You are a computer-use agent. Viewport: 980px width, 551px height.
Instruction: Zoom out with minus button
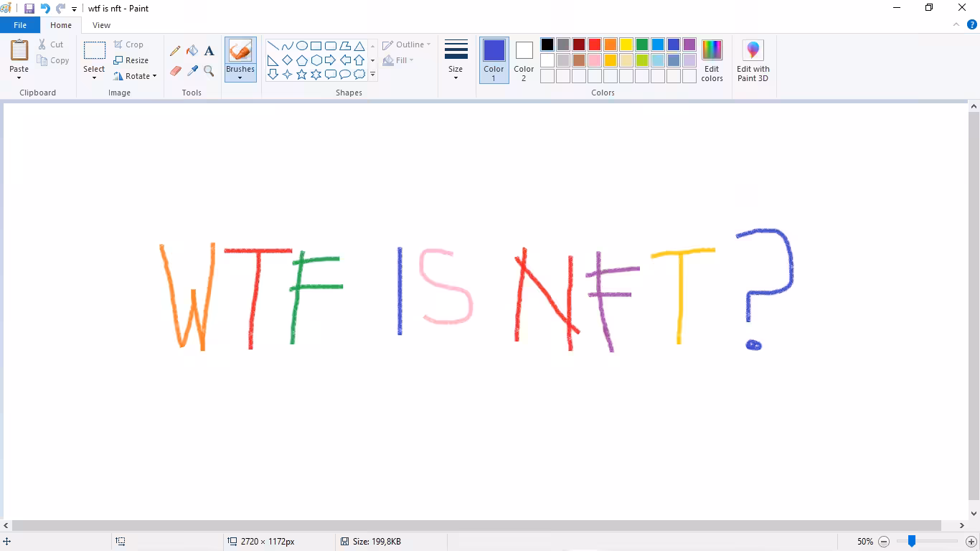(x=884, y=542)
